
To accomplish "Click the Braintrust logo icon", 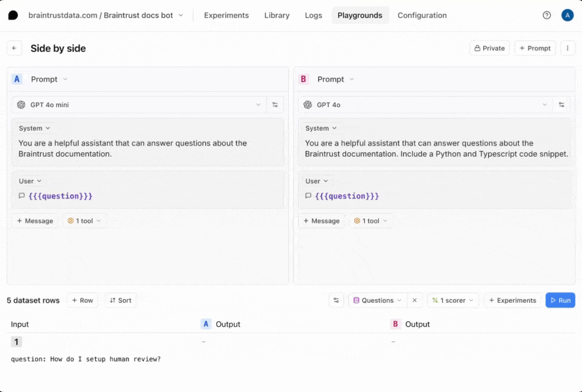I will (x=13, y=15).
